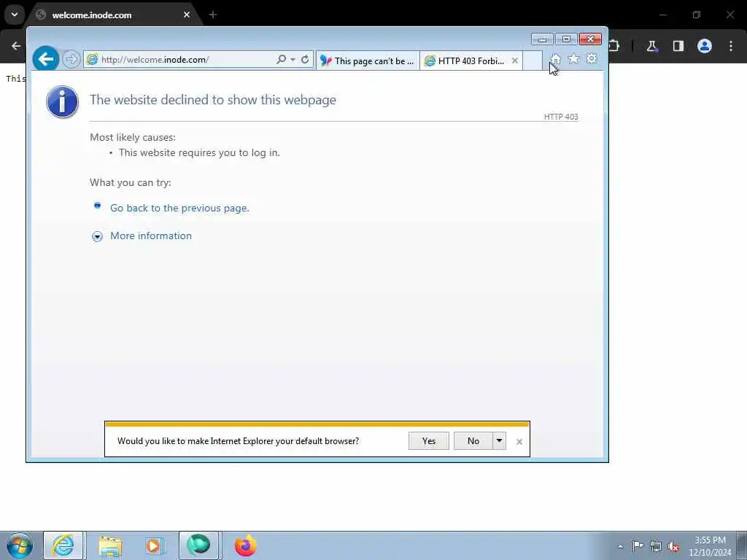Open Chrome three-dot menu
747x560 pixels.
(731, 46)
